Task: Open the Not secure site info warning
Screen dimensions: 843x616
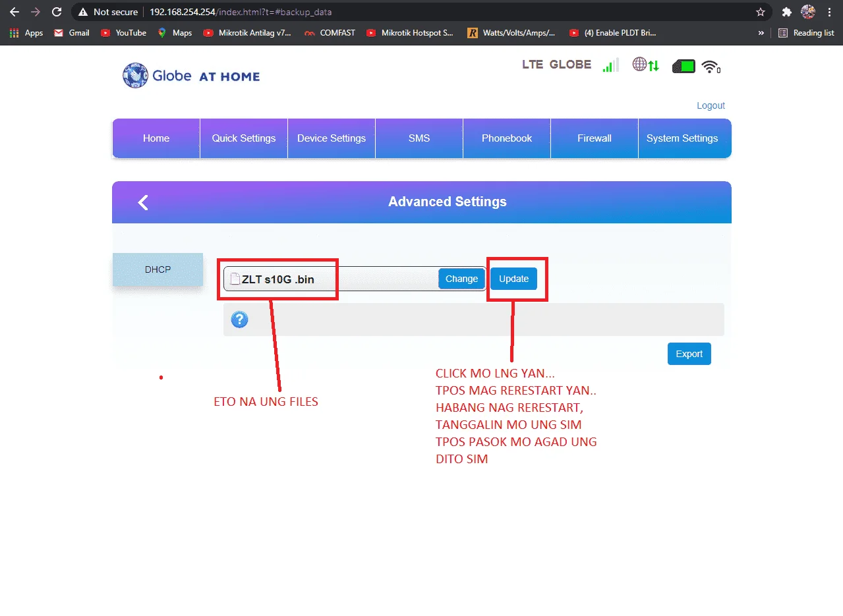Action: (108, 12)
